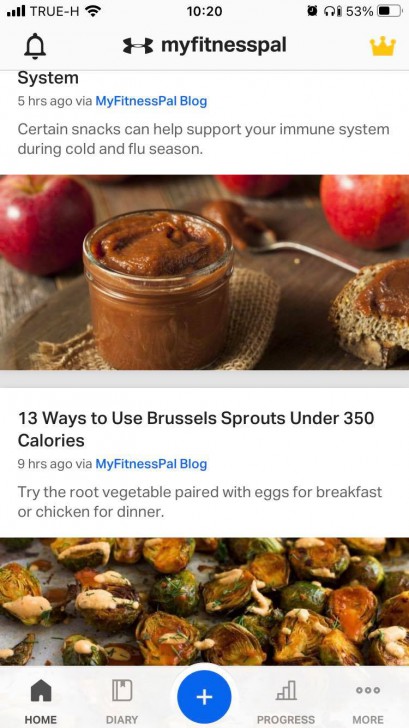The image size is (409, 728).
Task: Open MyFitnessPal Blog link posted 5 hrs ago
Action: (151, 101)
